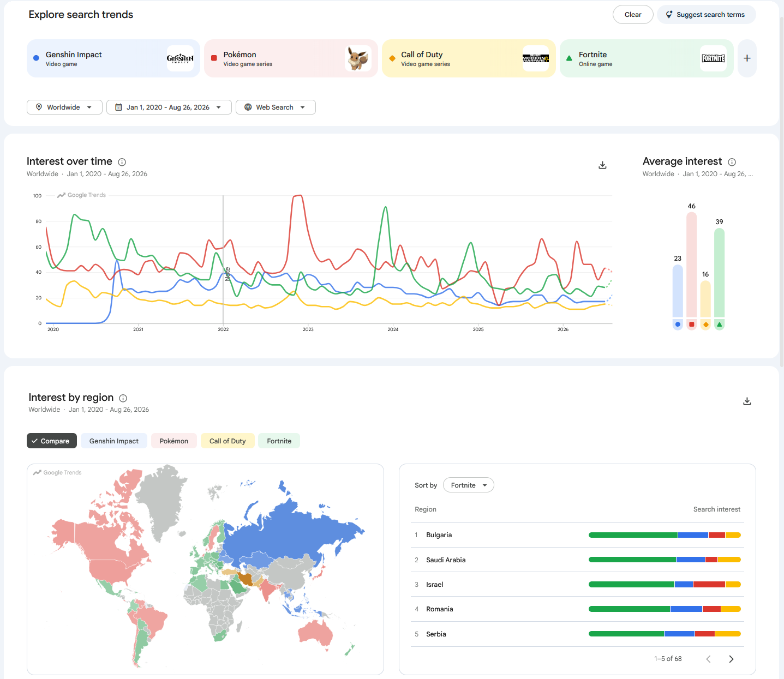Image resolution: width=784 pixels, height=679 pixels.
Task: Click the red Pokémon average bar
Action: [692, 265]
